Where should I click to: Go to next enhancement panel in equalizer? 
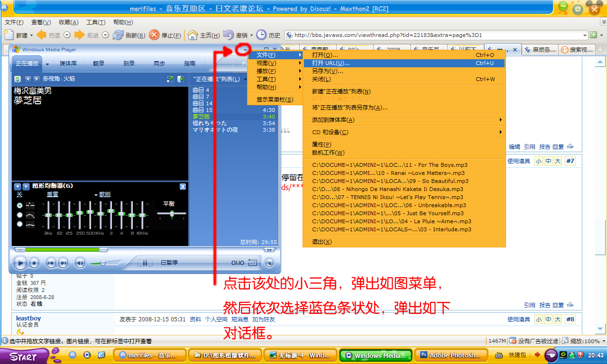point(26,186)
